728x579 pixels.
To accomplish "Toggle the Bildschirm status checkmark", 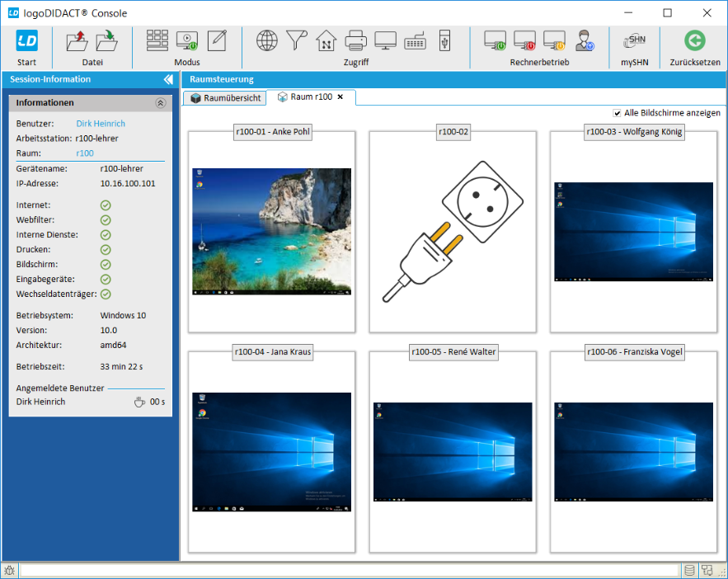I will click(106, 265).
